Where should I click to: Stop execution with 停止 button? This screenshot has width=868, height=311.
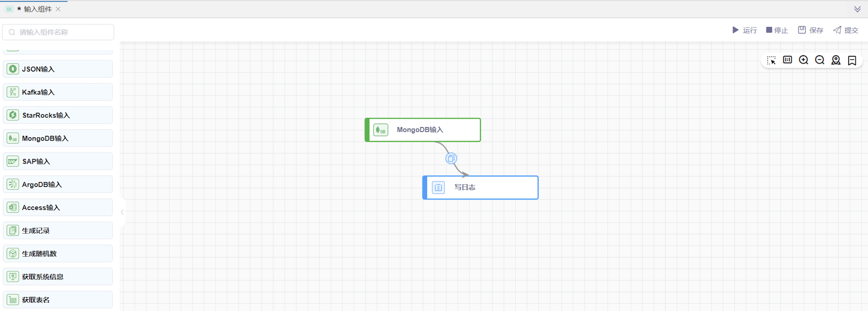(x=777, y=30)
